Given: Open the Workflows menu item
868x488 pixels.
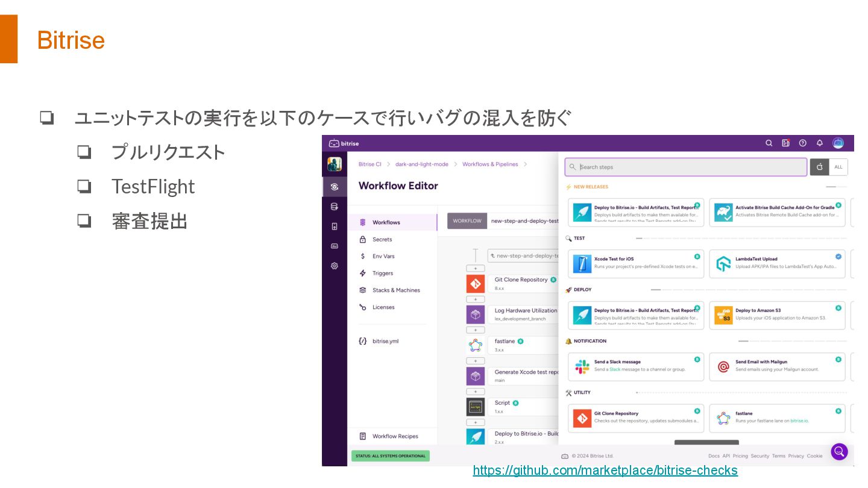Looking at the screenshot, I should coord(392,222).
